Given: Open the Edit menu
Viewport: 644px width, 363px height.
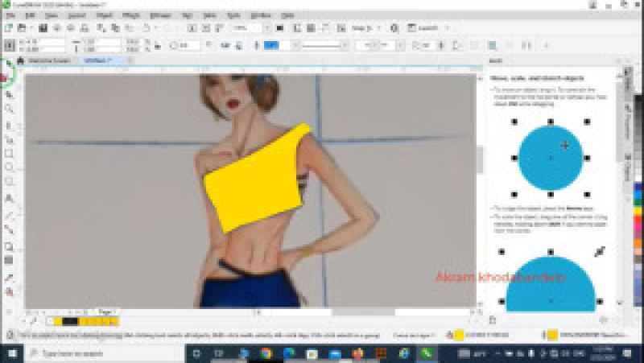Looking at the screenshot, I should pyautogui.click(x=30, y=15).
